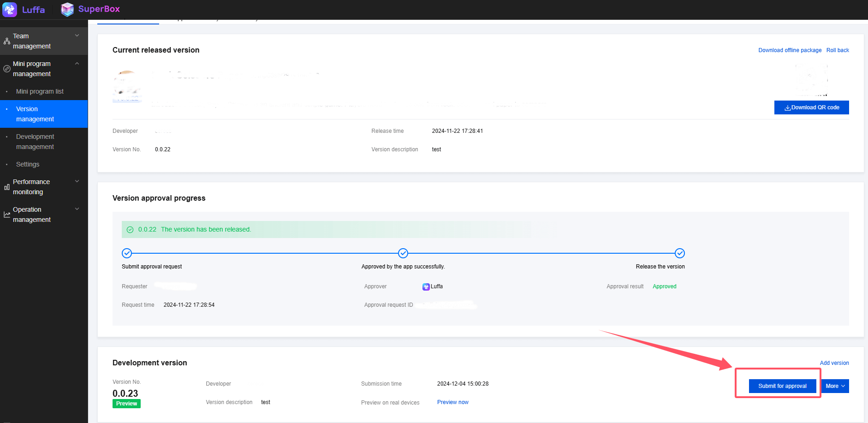Click the green released checkmark icon
Screen dimensions: 868x423
coord(130,230)
